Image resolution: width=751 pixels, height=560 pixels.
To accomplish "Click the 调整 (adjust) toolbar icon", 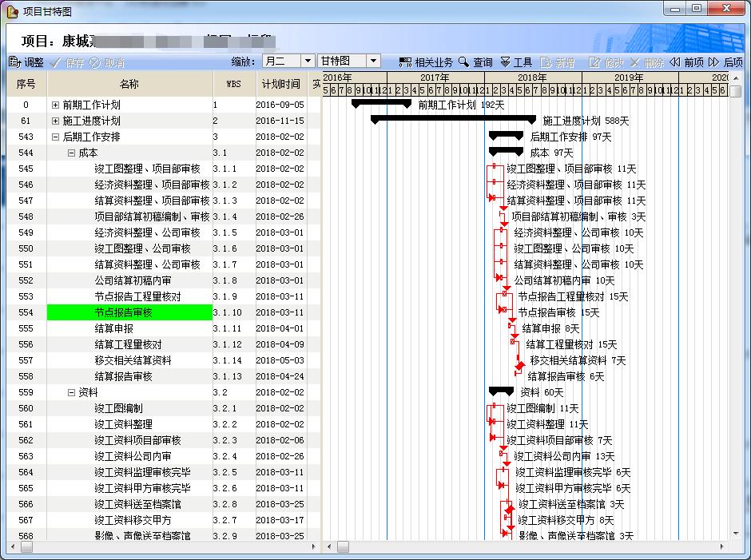I will [14, 62].
